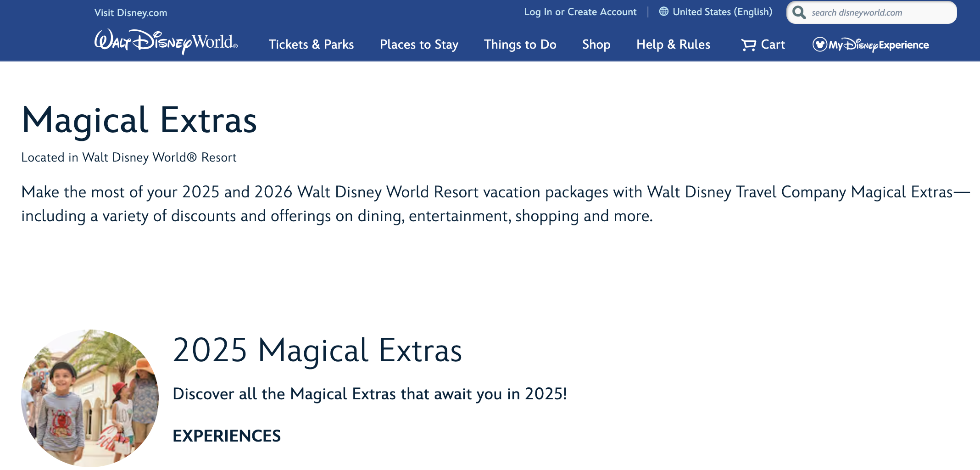Click the Cart text label
This screenshot has height=470, width=980.
[773, 45]
